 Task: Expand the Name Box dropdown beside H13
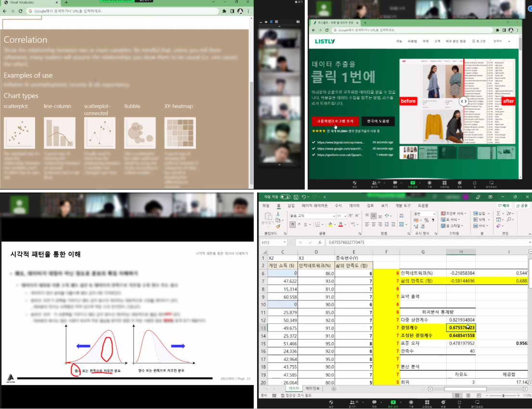click(x=285, y=243)
